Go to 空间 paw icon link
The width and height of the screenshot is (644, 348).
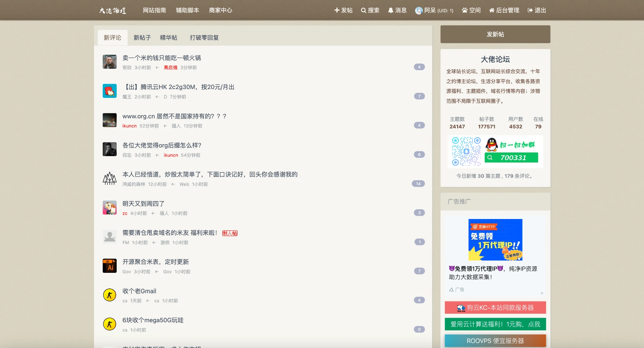click(471, 10)
